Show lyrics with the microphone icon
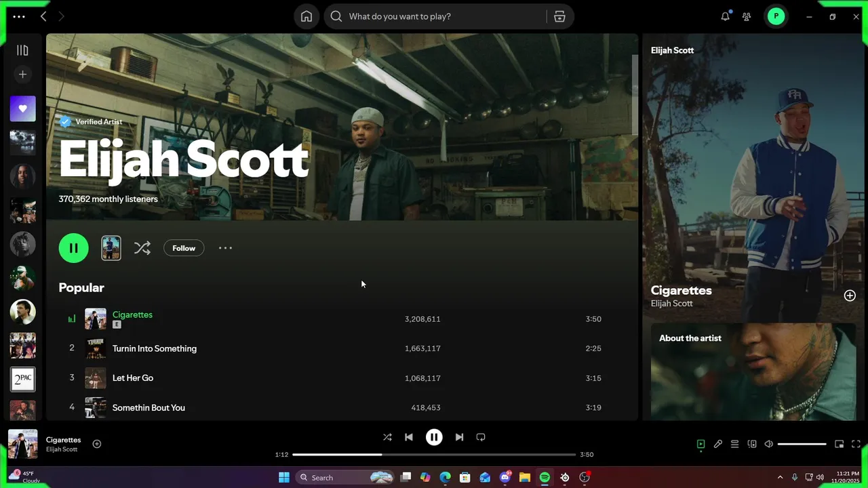The width and height of the screenshot is (868, 488). point(718,444)
